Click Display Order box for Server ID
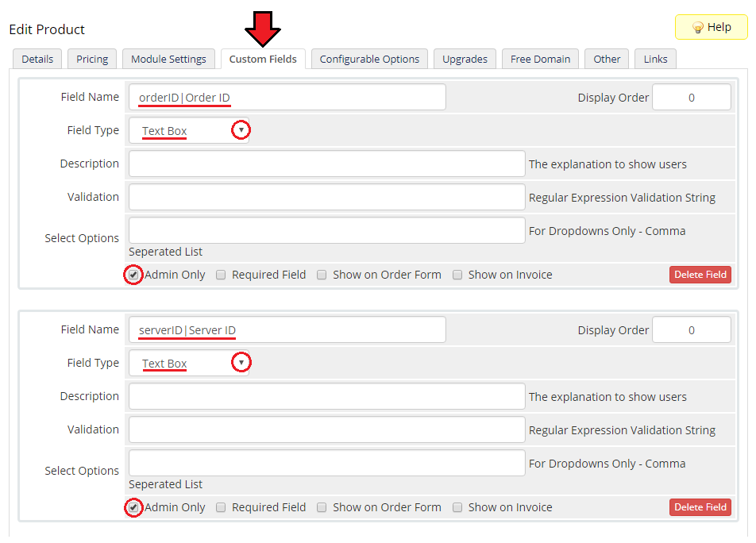Screen dimensions: 756x543 [x=692, y=330]
